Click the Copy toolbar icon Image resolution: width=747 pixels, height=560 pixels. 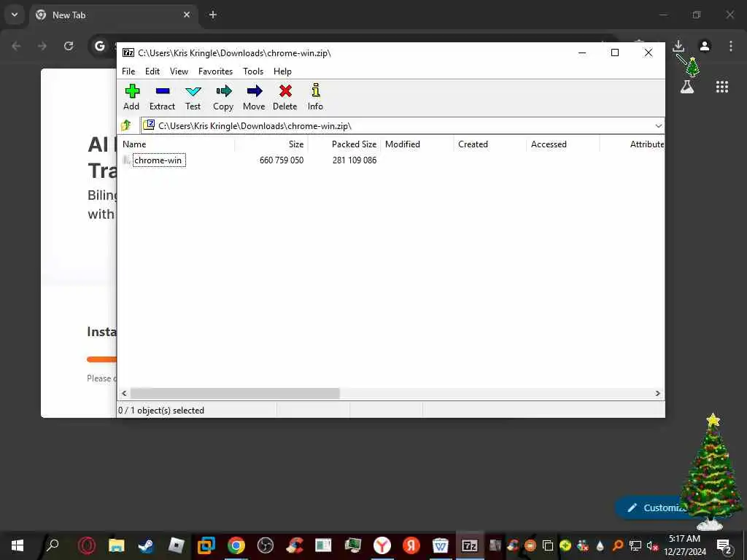(223, 97)
